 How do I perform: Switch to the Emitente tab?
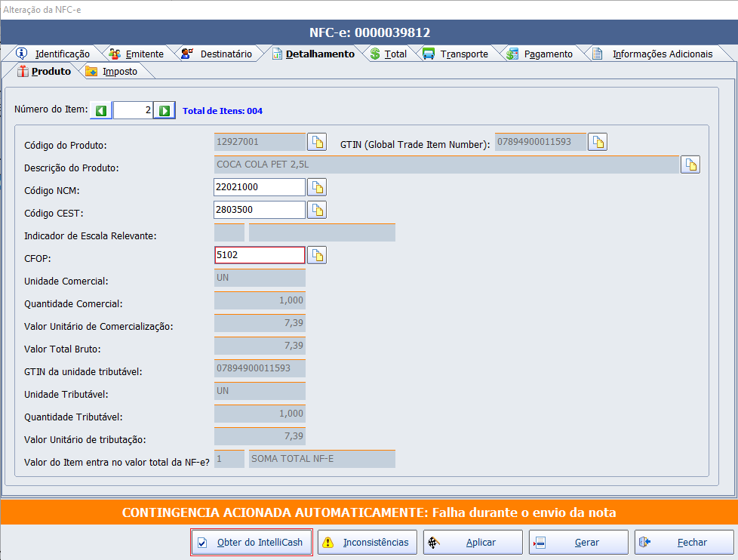point(136,54)
